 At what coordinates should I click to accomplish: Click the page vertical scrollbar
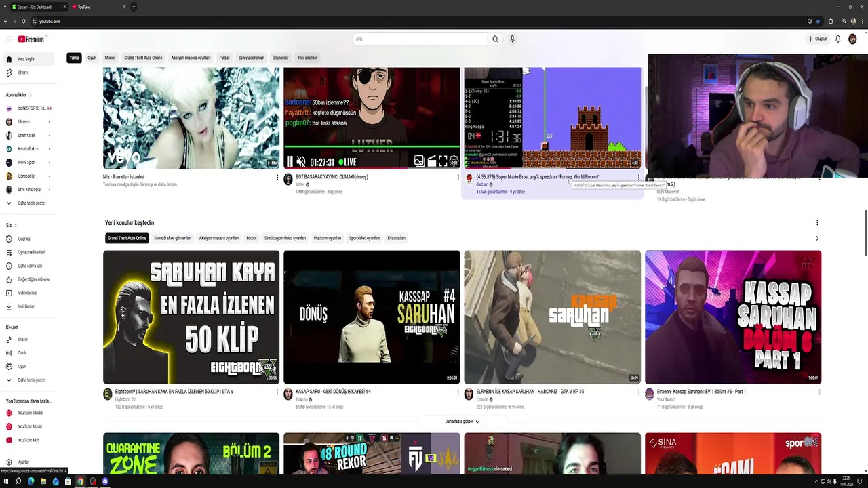pyautogui.click(x=865, y=234)
